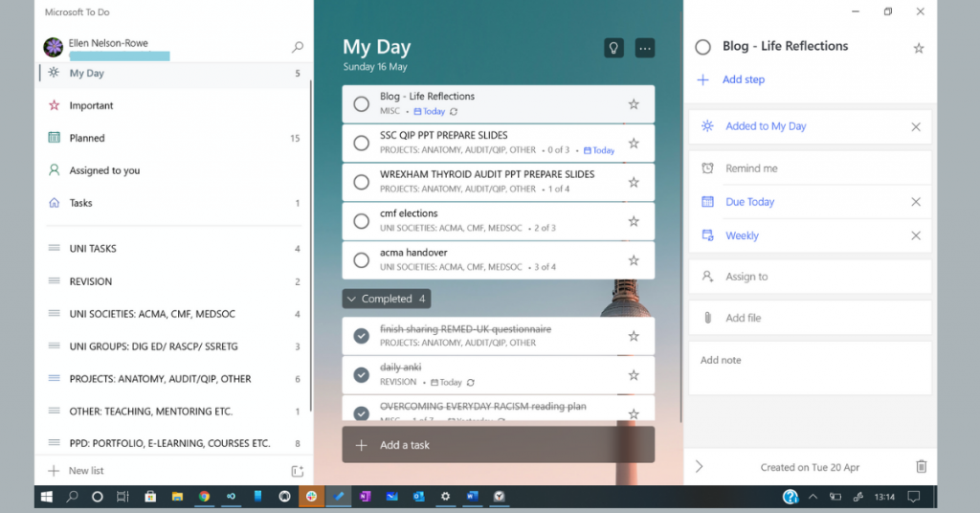Open File Explorer from the taskbar
Screen dimensions: 980x513
[177, 497]
